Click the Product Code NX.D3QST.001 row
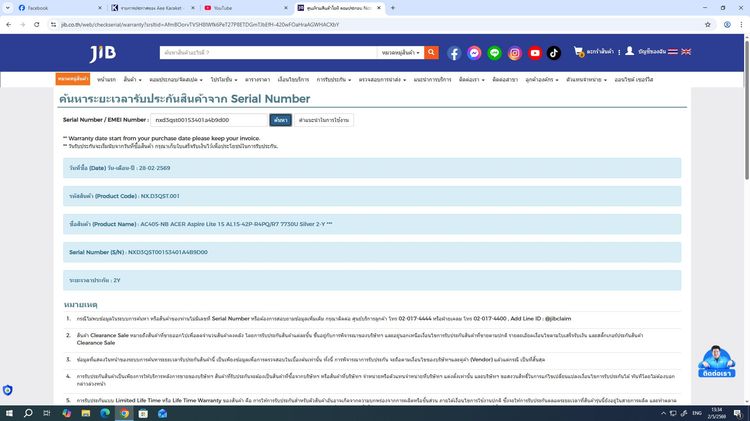The image size is (750, 421). (372, 196)
